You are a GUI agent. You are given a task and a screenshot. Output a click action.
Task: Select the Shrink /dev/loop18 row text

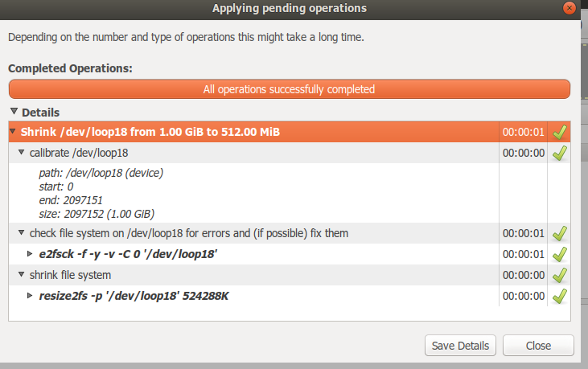point(150,132)
